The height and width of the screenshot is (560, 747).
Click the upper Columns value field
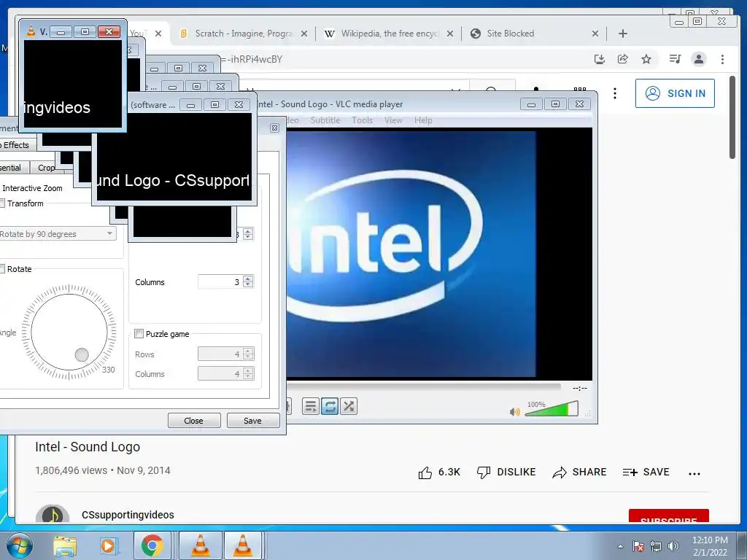(220, 281)
